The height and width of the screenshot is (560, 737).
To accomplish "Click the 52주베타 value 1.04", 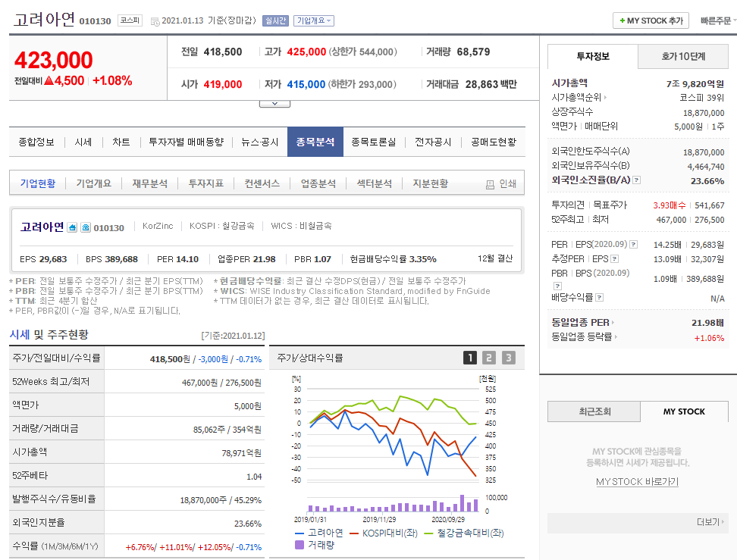I will click(254, 477).
